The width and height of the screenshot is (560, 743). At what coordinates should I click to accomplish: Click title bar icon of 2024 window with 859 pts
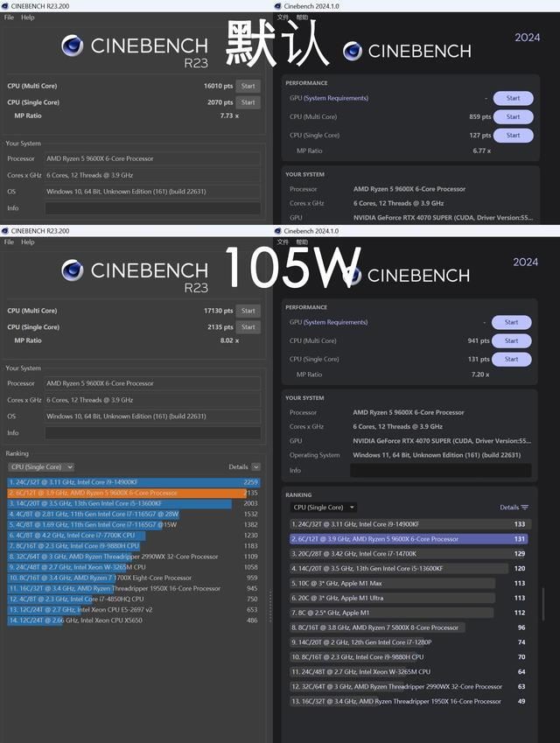coord(277,6)
